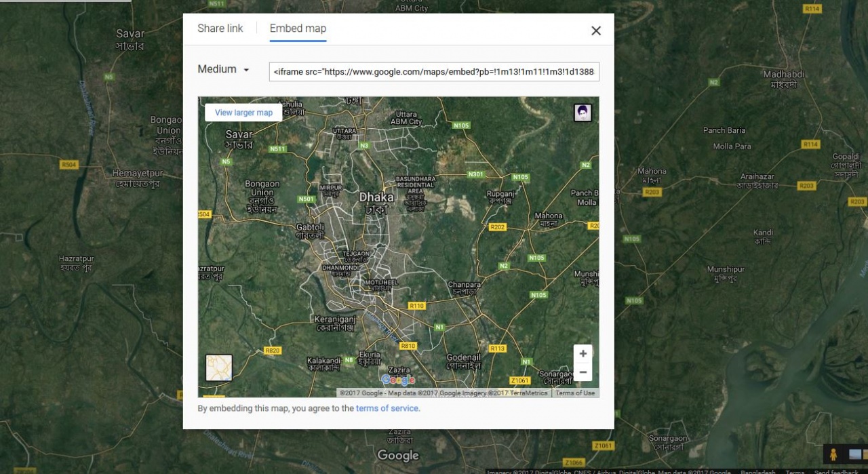Click the Mahona label in preview map

coord(549,220)
